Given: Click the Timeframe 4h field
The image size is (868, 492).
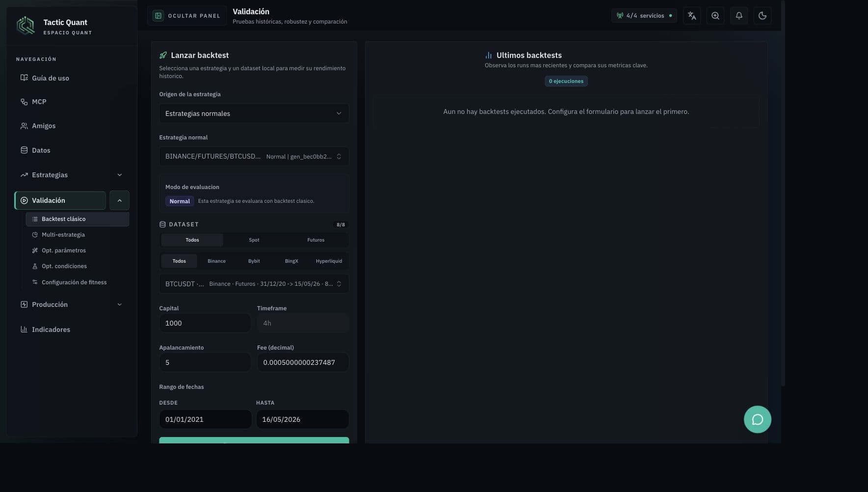Looking at the screenshot, I should (303, 323).
